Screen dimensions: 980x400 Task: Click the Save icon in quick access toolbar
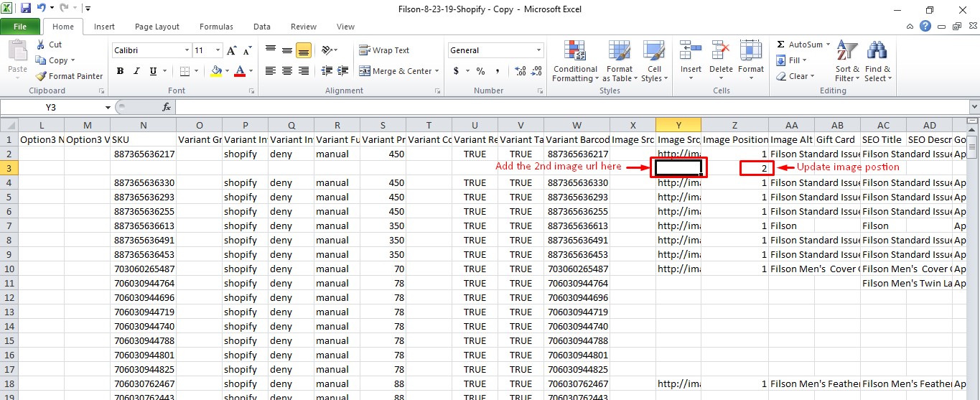(x=26, y=9)
